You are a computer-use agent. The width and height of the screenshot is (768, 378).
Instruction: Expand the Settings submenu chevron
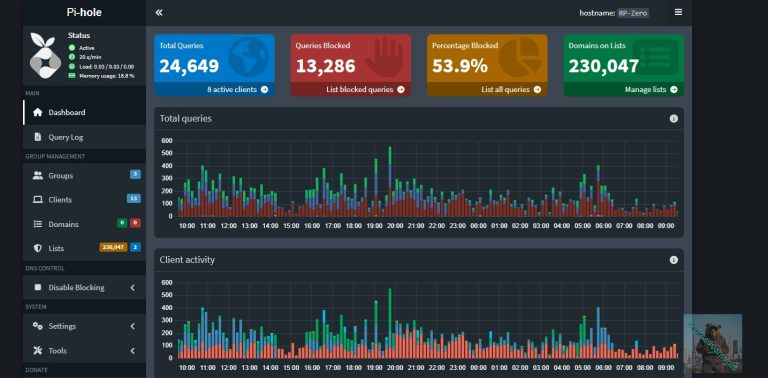132,326
